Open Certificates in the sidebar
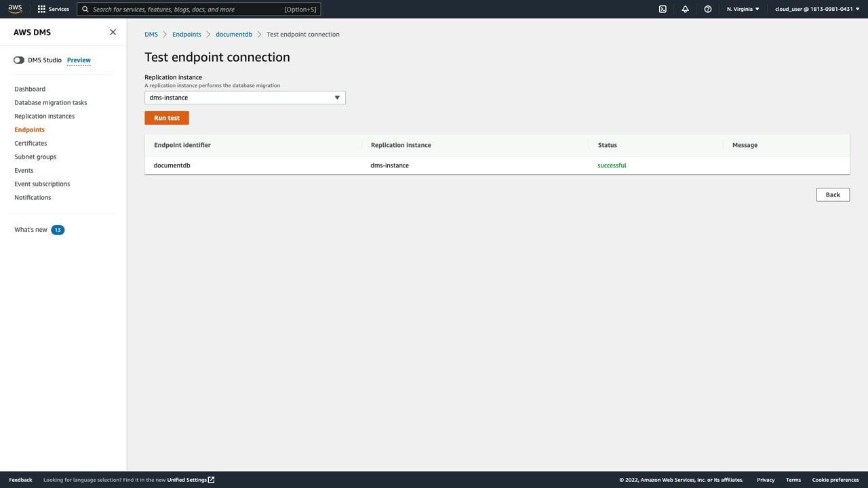Viewport: 868px width, 488px height. point(31,143)
